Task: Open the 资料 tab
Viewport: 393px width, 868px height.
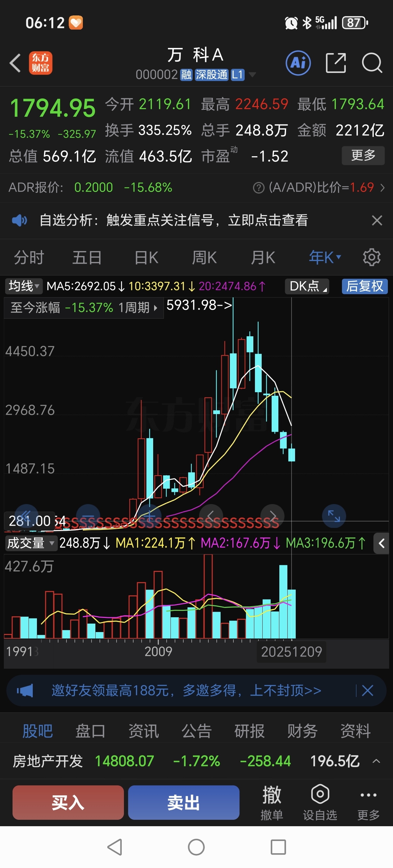Action: pos(355,731)
